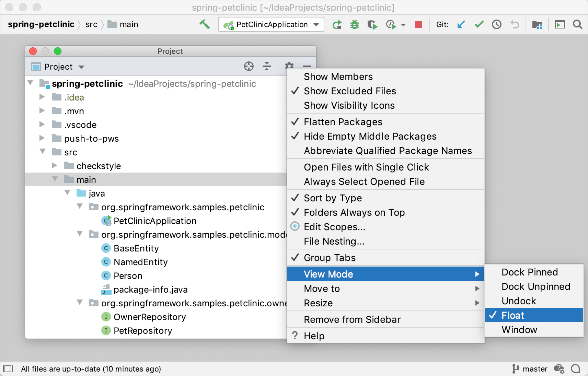
Task: Collapse the src folder
Action: click(43, 151)
